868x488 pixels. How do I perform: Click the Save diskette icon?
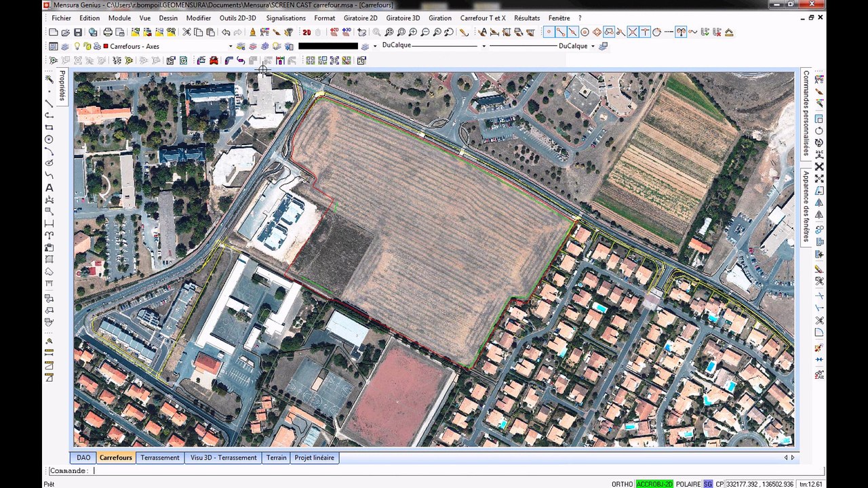(x=77, y=32)
